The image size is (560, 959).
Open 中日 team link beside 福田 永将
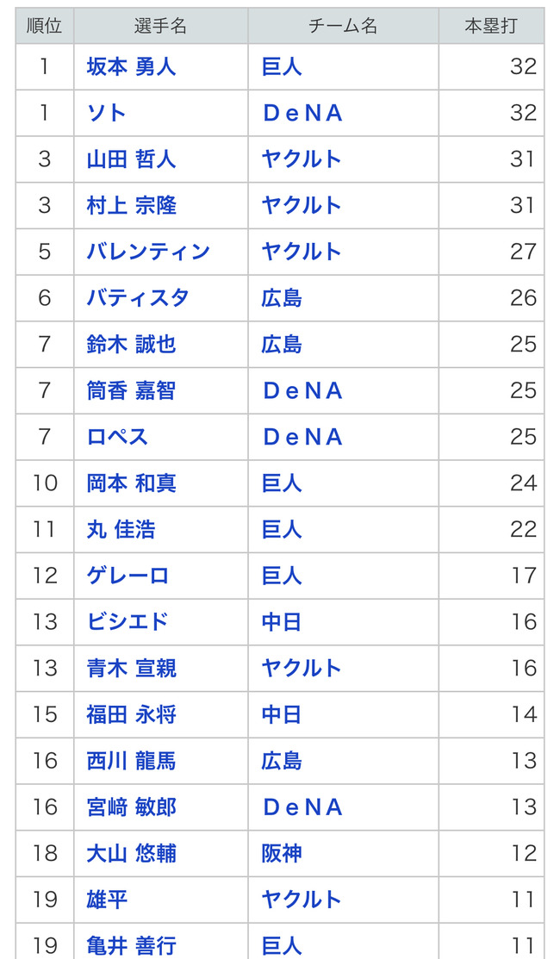[x=282, y=714]
